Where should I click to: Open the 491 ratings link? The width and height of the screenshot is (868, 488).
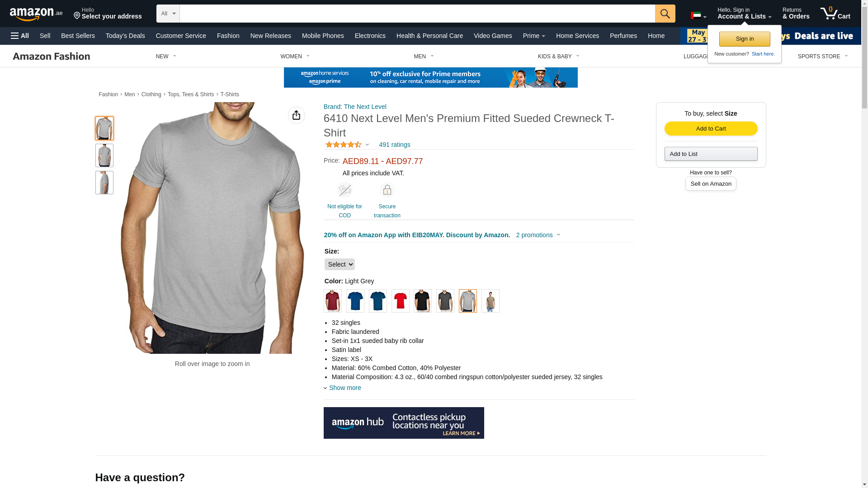395,145
